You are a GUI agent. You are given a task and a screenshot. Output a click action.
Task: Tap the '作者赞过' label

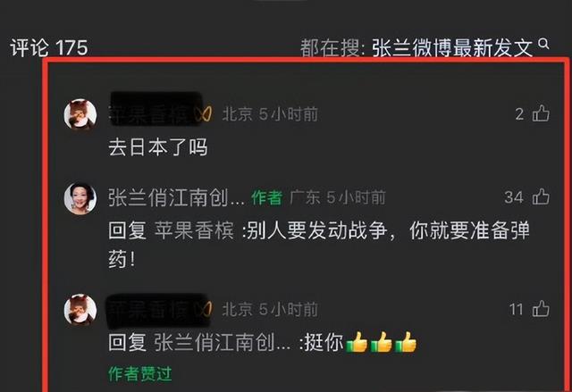pyautogui.click(x=139, y=373)
